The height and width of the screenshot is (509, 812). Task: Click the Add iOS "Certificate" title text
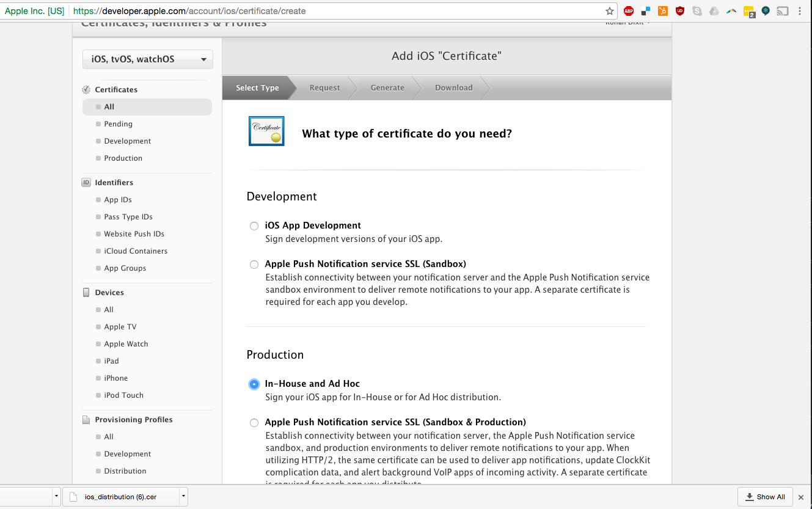tap(447, 56)
